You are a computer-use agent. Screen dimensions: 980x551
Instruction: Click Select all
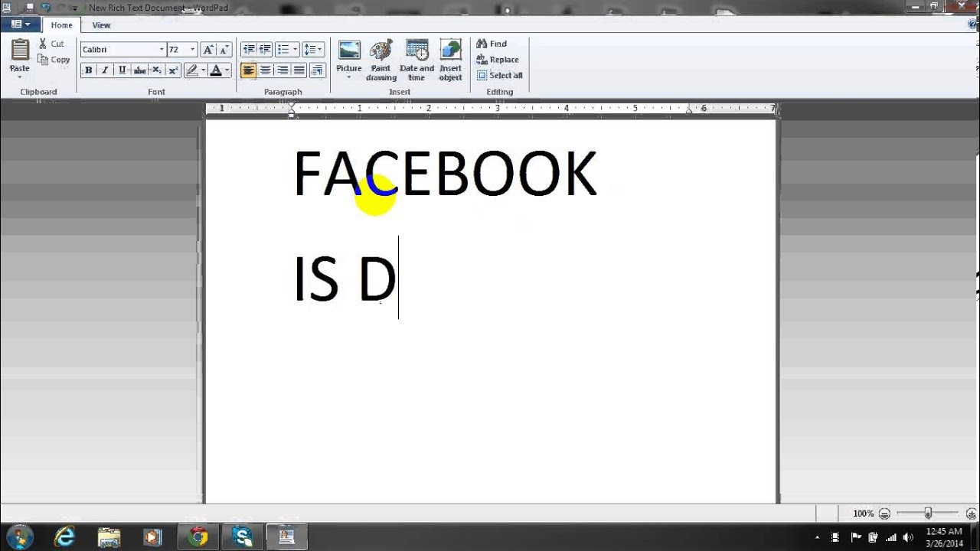[500, 75]
